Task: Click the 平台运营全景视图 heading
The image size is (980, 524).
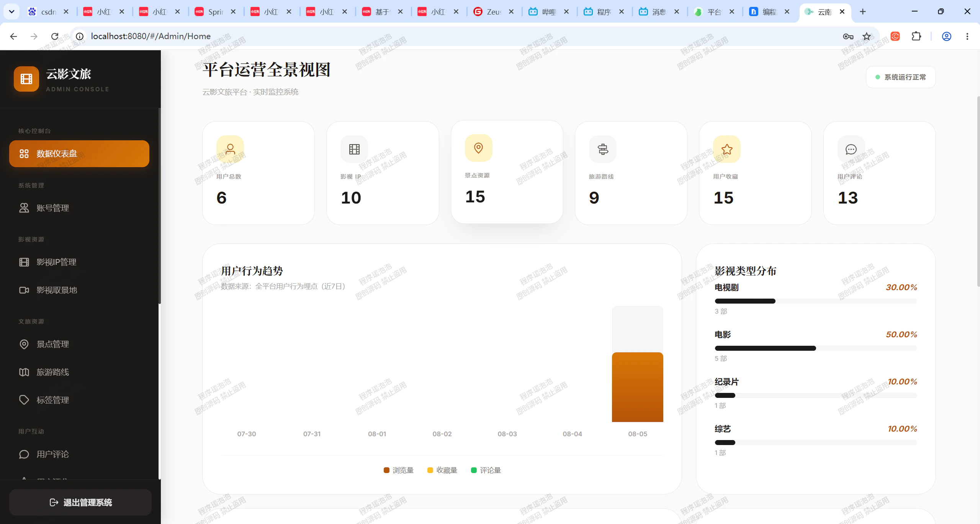Action: point(267,70)
